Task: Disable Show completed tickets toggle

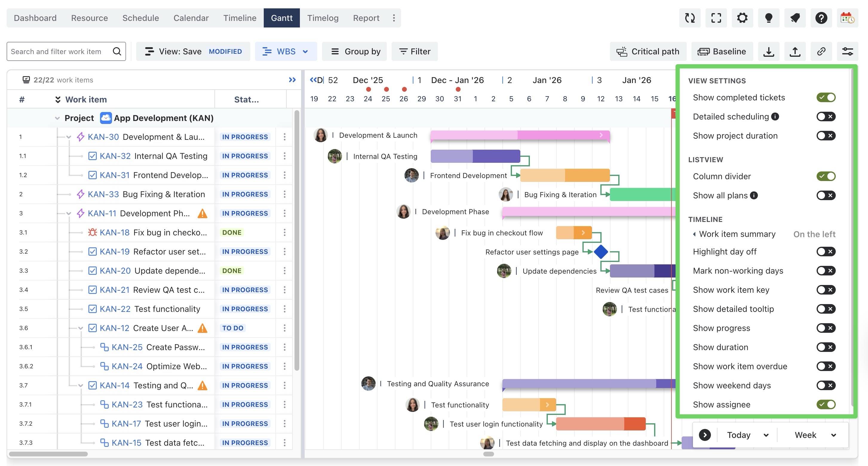Action: point(826,97)
